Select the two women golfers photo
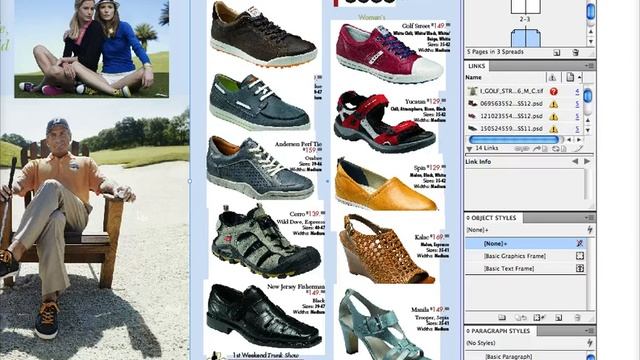The height and width of the screenshot is (360, 640). (92, 49)
